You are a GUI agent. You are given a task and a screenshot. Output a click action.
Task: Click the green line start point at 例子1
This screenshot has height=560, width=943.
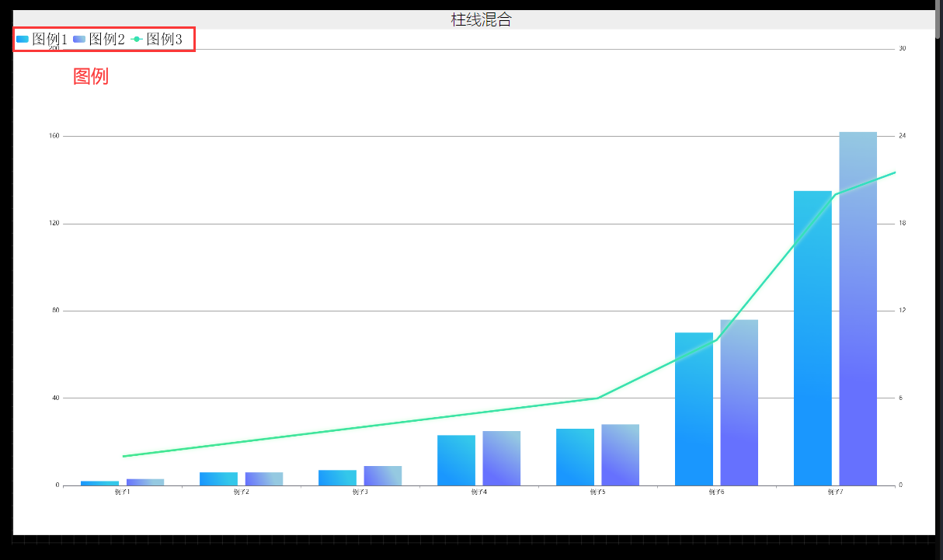[123, 456]
